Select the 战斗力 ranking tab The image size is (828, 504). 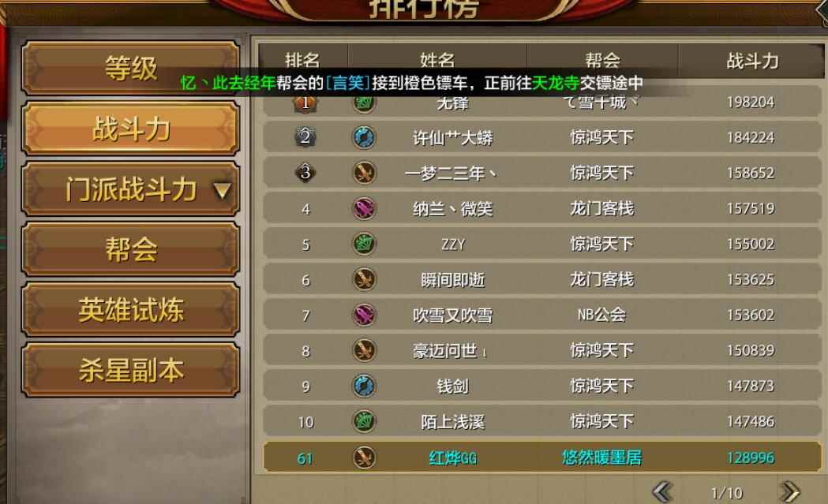130,129
